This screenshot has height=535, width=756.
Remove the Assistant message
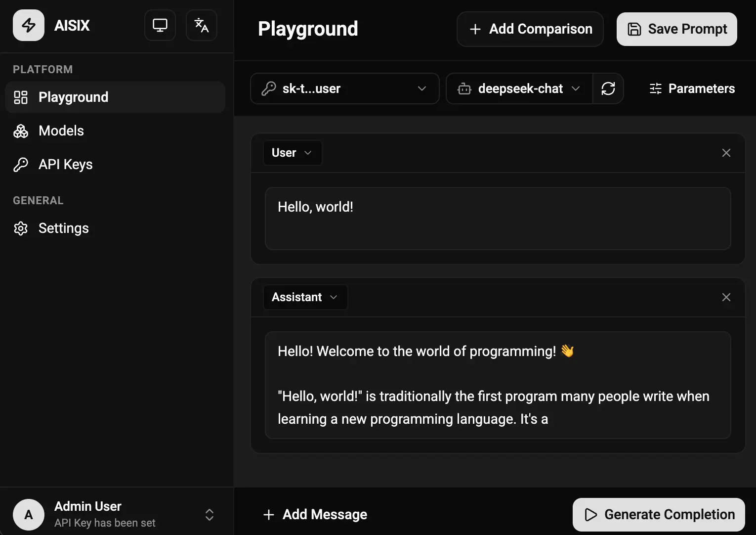click(726, 297)
